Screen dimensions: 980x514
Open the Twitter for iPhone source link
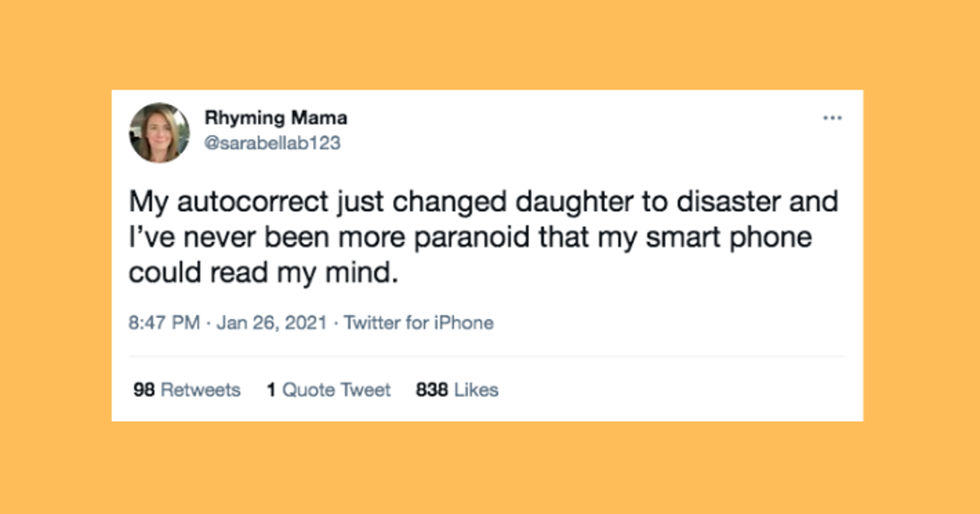(419, 323)
